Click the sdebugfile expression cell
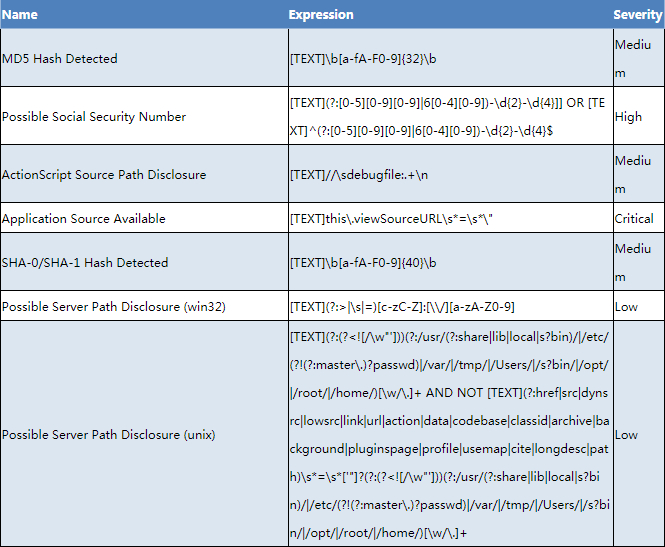 (354, 175)
